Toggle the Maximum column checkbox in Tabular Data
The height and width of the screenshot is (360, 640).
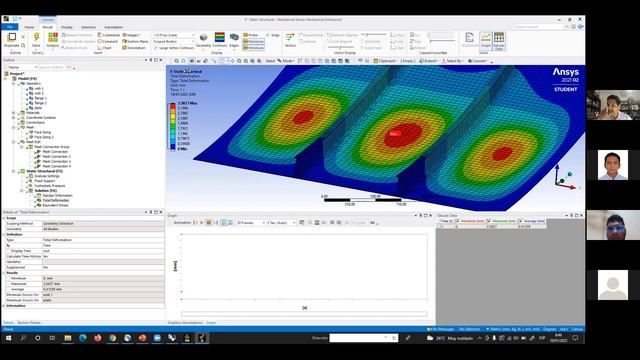(x=489, y=221)
